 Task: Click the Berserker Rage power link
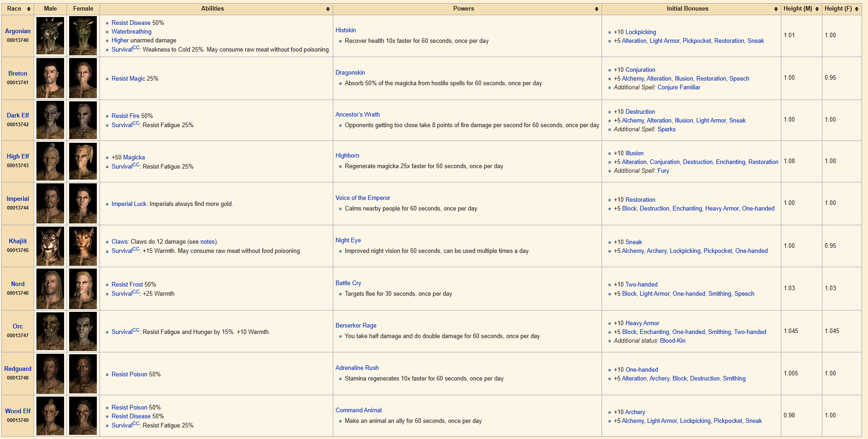(356, 325)
